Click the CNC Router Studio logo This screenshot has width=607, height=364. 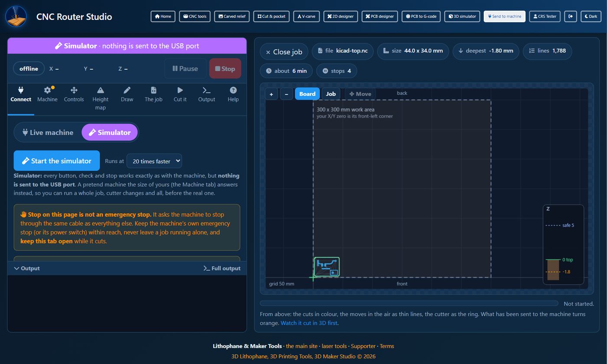pos(16,16)
